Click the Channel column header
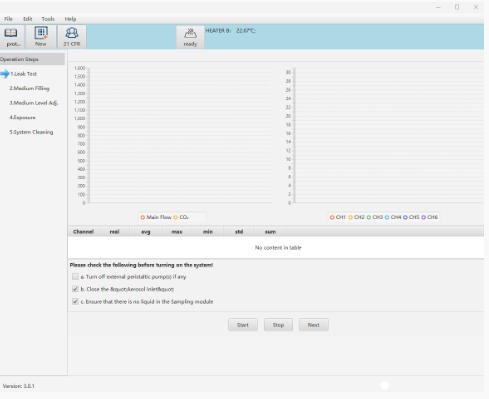Viewport: 489px width, 399px height. (x=83, y=232)
